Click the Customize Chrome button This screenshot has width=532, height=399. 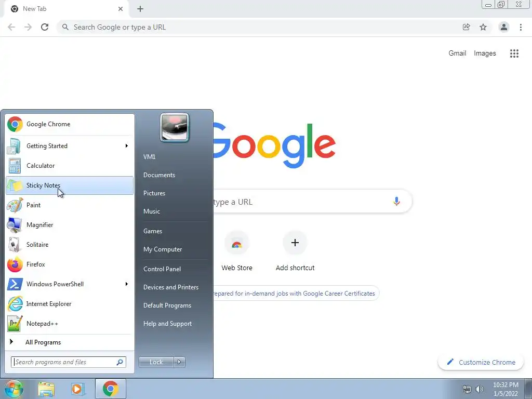(481, 362)
